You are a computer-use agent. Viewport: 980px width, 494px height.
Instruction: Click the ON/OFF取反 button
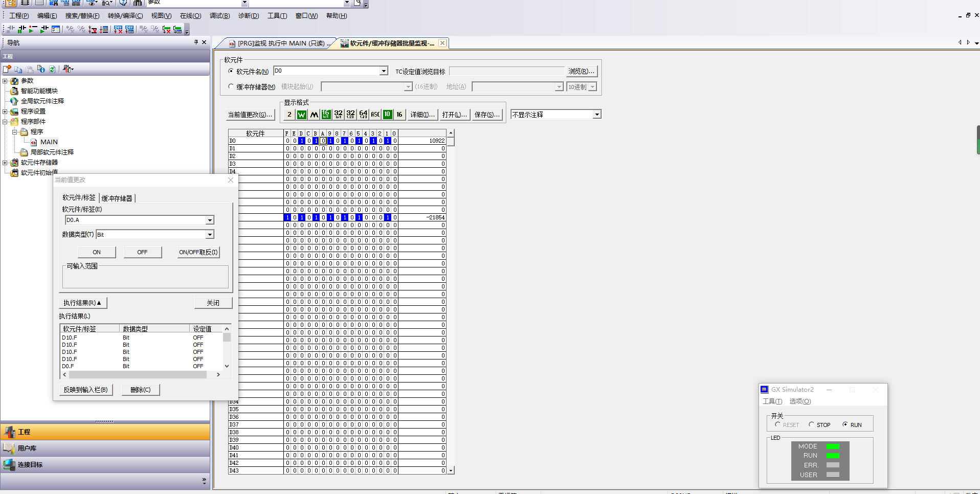pyautogui.click(x=198, y=252)
